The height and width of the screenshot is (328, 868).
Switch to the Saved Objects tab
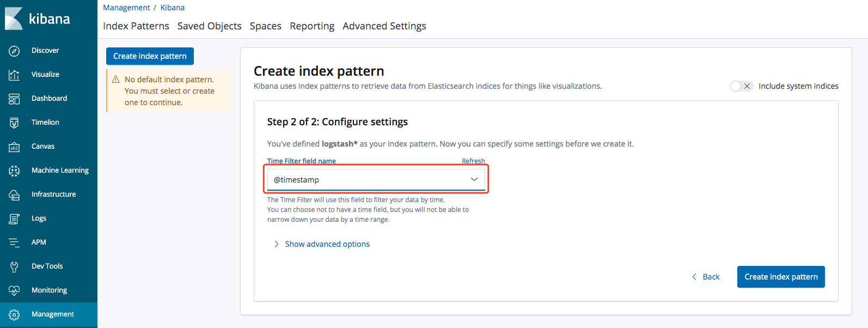209,26
